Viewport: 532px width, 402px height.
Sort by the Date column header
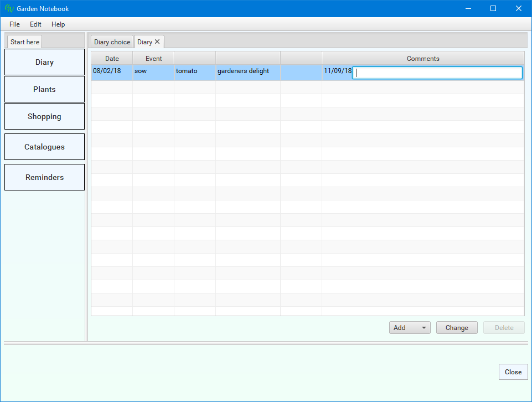[x=112, y=59]
